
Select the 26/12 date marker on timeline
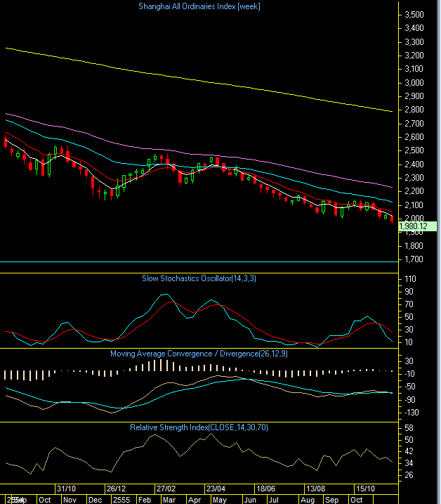(115, 489)
